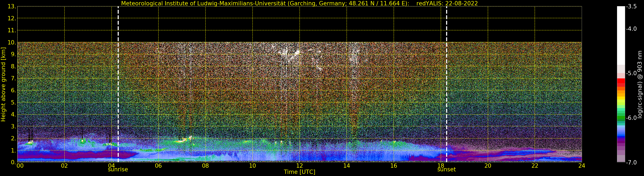Click the time tick label '18'
This screenshot has width=644, height=176.
pos(441,166)
